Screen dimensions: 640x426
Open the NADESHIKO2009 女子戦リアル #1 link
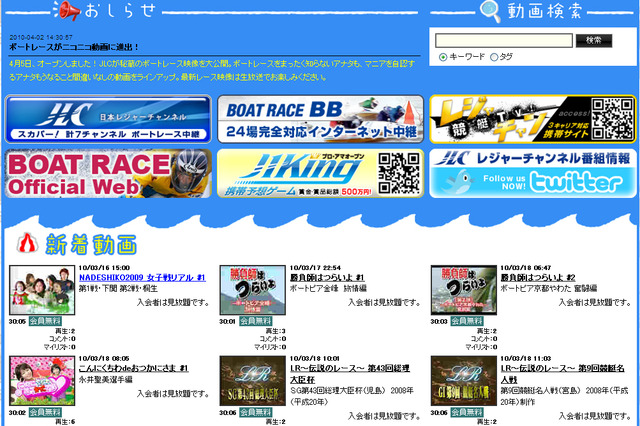pyautogui.click(x=142, y=277)
